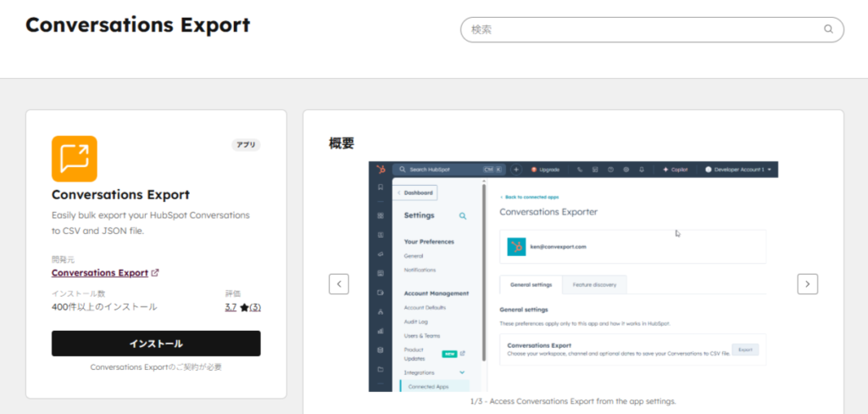Image resolution: width=868 pixels, height=414 pixels.
Task: Select General under Your Preferences
Action: 414,256
